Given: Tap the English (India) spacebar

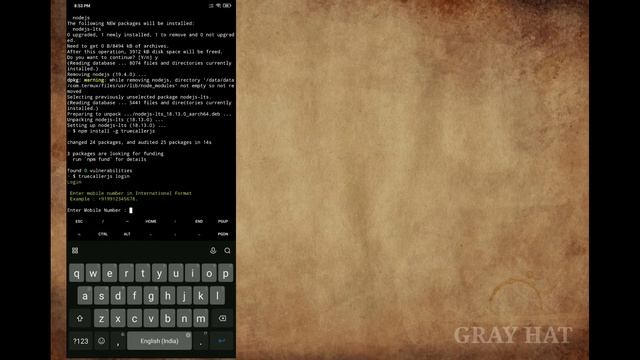Looking at the screenshot, I should point(159,341).
